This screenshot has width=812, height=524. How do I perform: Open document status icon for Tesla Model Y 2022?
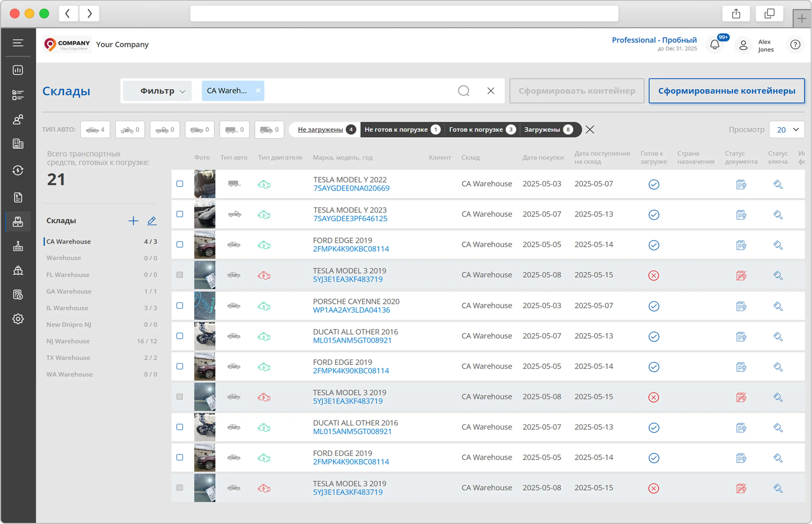click(x=741, y=184)
